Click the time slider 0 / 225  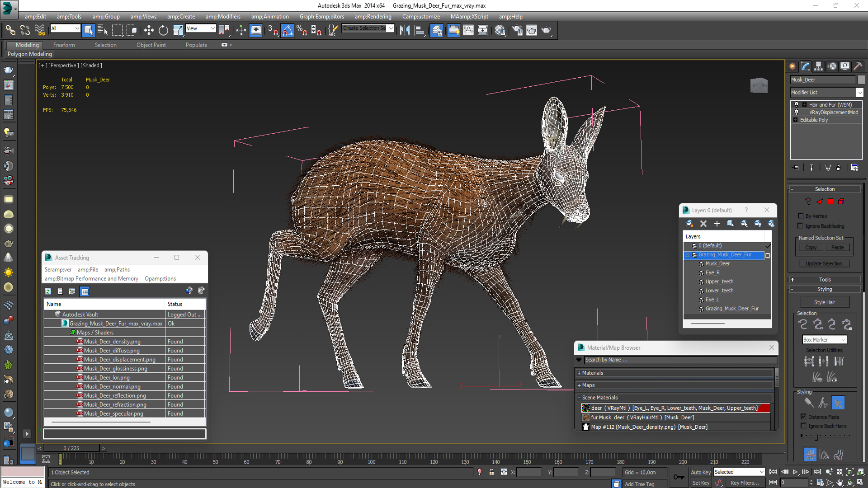tap(71, 448)
